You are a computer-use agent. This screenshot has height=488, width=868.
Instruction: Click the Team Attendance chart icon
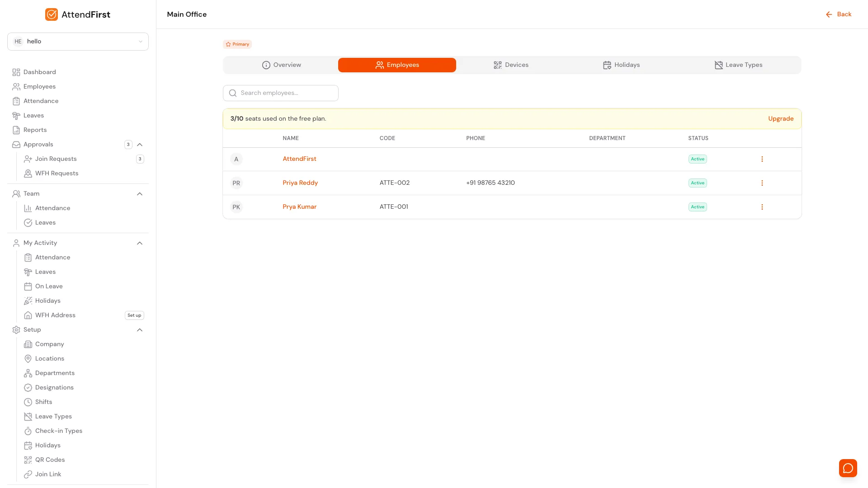tap(28, 208)
